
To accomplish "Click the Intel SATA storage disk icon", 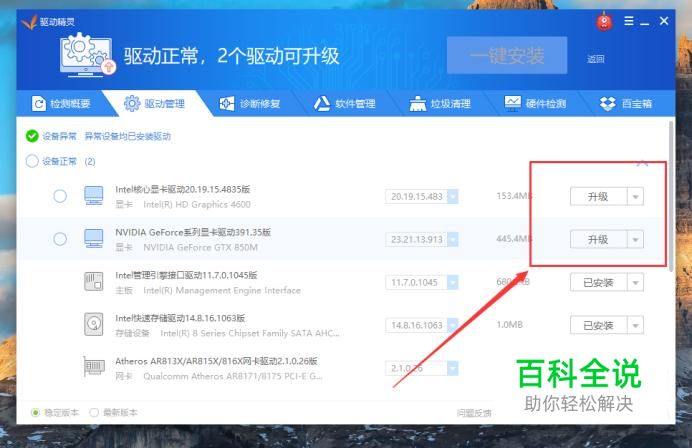I will tap(94, 324).
